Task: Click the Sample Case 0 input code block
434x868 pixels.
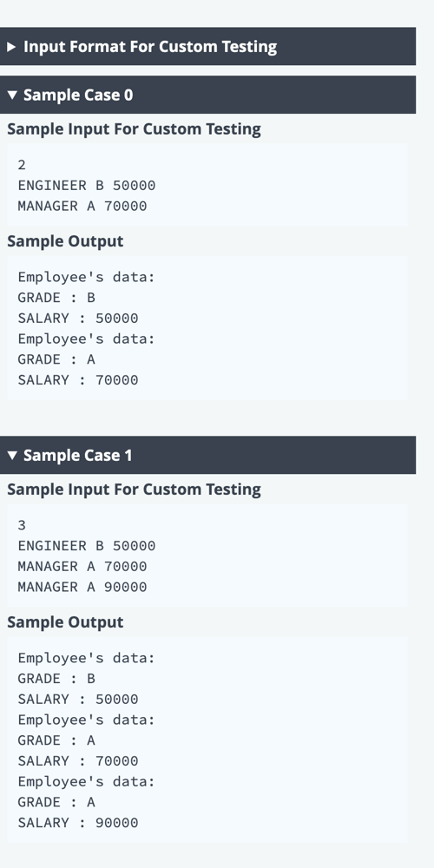Action: pyautogui.click(x=207, y=185)
